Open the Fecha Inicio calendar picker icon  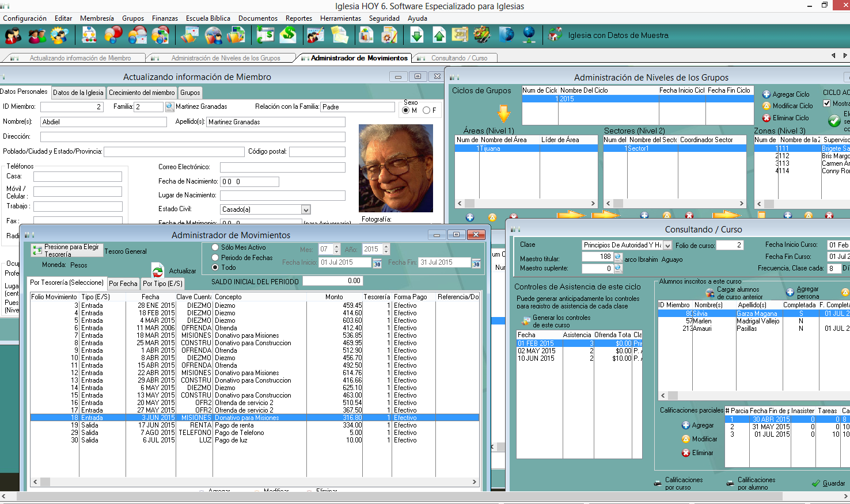tap(377, 263)
